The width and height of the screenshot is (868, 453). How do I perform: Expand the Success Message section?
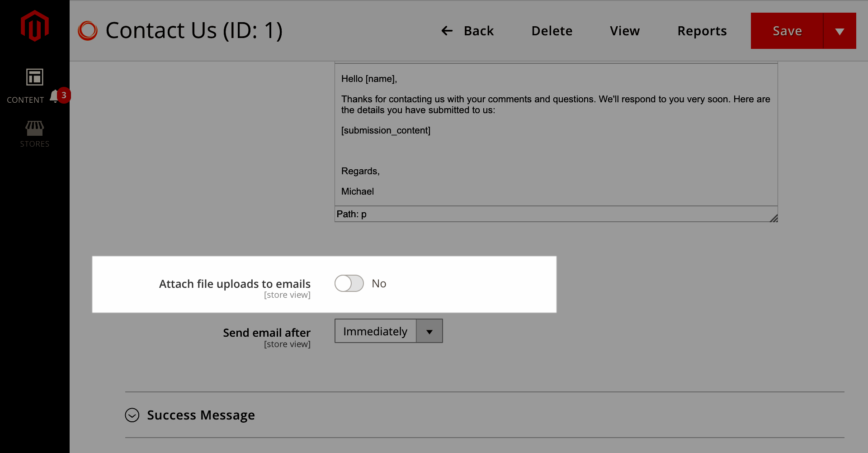tap(132, 415)
